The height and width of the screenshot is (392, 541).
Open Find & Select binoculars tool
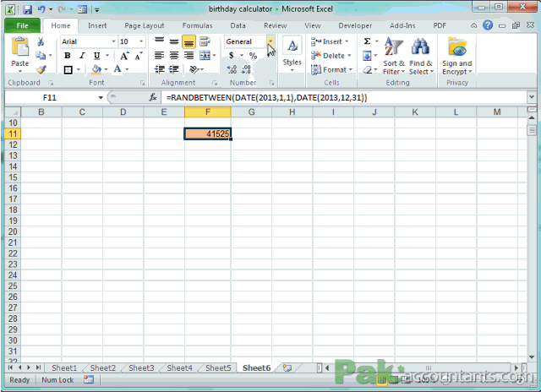coord(421,57)
